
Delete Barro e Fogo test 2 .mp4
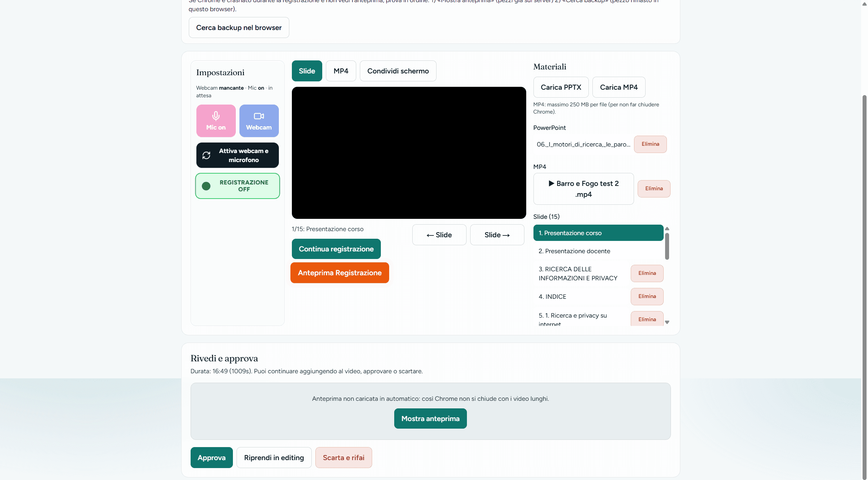(x=654, y=189)
